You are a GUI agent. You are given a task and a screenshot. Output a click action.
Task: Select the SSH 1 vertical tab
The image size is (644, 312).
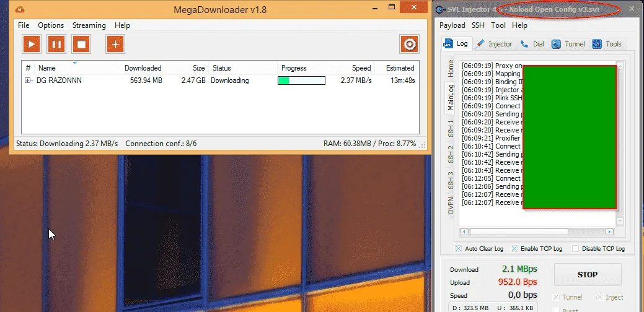point(451,129)
